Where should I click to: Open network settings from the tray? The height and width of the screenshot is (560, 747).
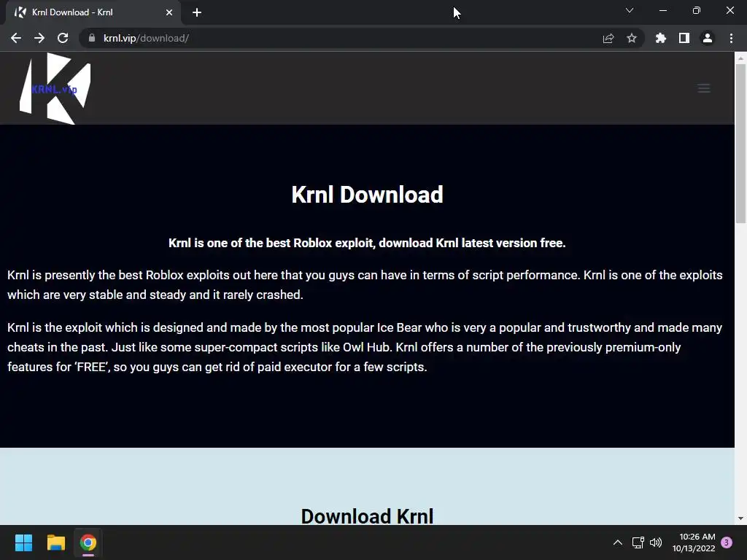(x=638, y=542)
